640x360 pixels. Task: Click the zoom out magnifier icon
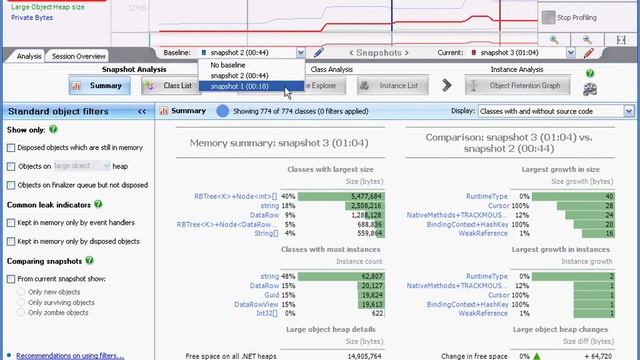tap(587, 40)
